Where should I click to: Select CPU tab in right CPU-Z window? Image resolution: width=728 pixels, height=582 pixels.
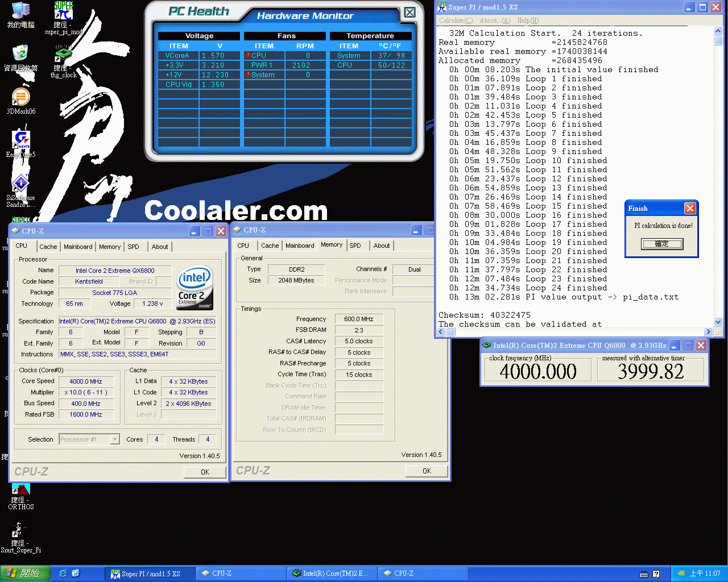pos(243,246)
